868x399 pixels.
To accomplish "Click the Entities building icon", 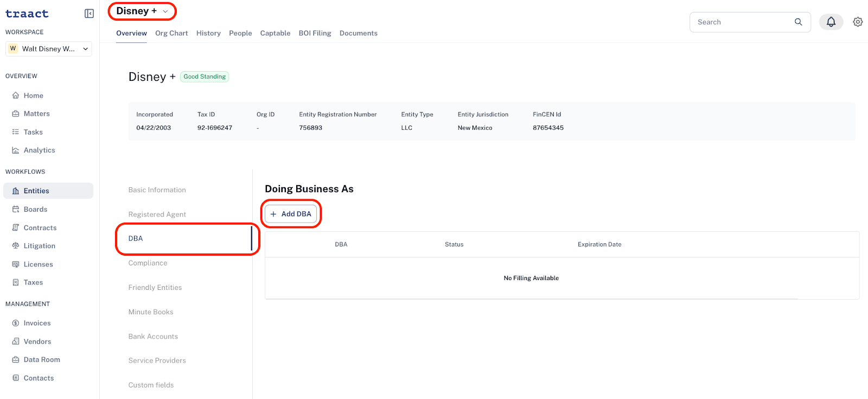I will (16, 191).
